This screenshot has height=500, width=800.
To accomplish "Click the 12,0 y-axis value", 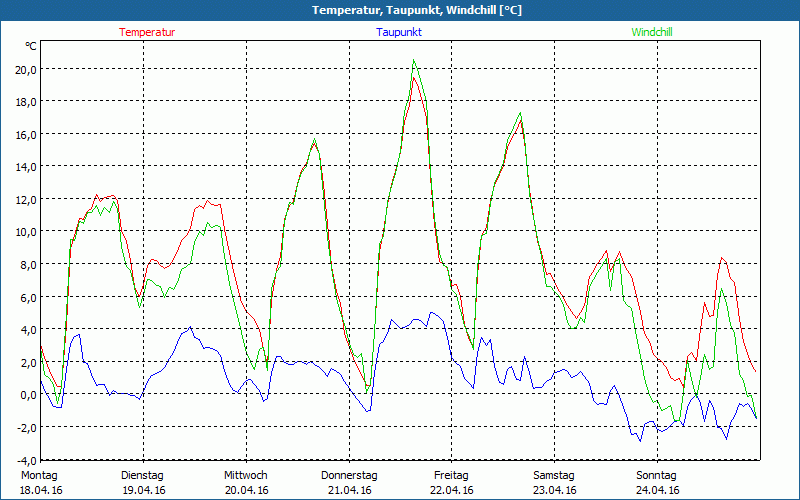I will click(26, 199).
